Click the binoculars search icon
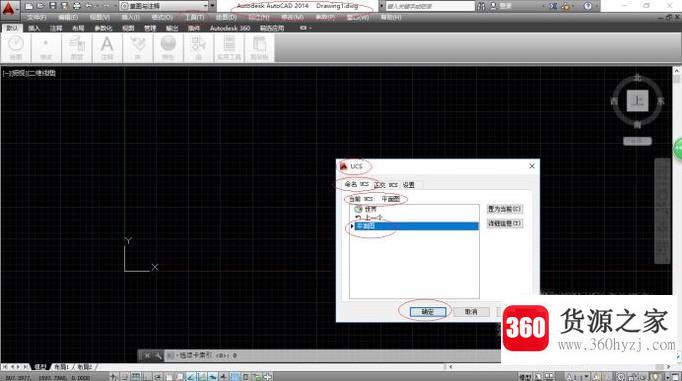Viewport: 682px width, 381px height. click(481, 6)
